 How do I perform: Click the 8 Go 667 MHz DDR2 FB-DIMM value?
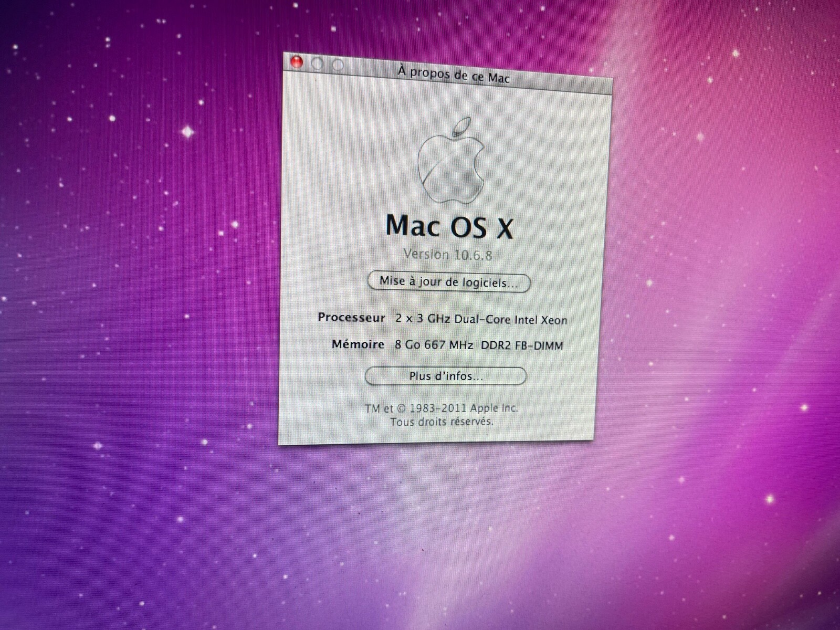pyautogui.click(x=479, y=345)
